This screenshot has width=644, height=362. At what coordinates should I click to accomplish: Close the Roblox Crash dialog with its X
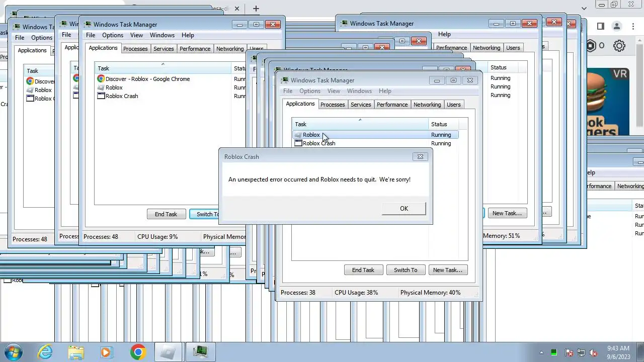pos(420,156)
